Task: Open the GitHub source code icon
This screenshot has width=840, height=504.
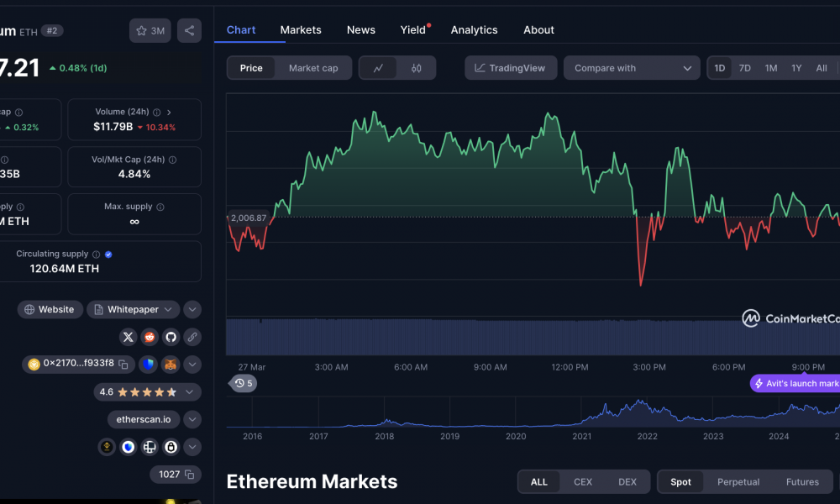Action: (169, 337)
